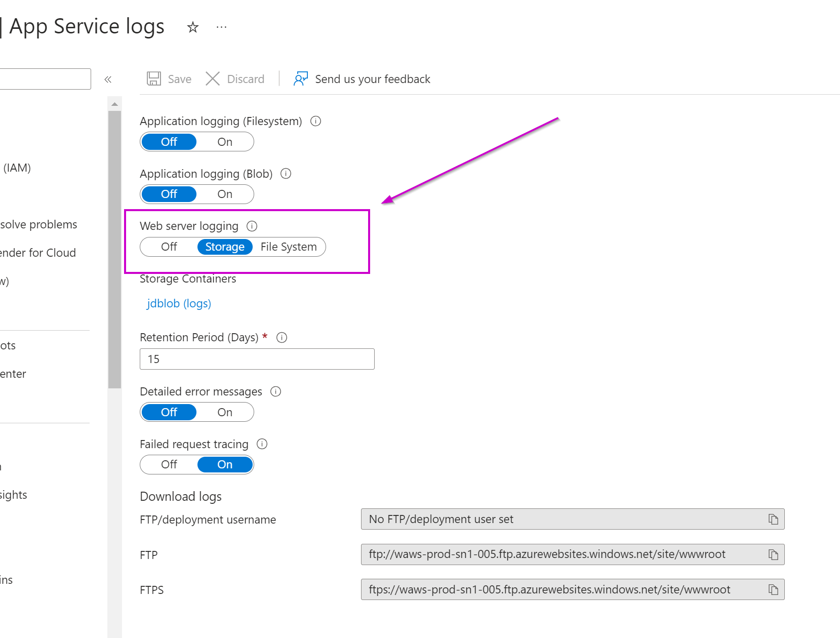Click the sidebar vertical scrollbar thumb
Screen dimensions: 840x638
point(115,250)
